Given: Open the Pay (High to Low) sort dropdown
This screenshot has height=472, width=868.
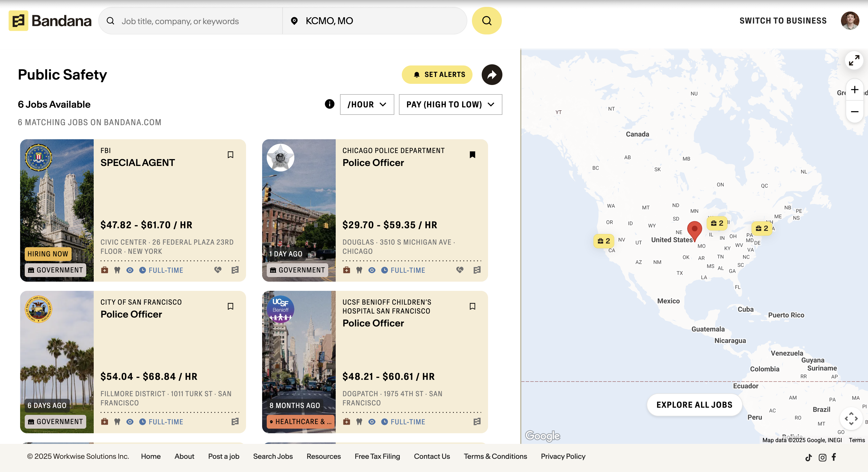Looking at the screenshot, I should point(450,105).
